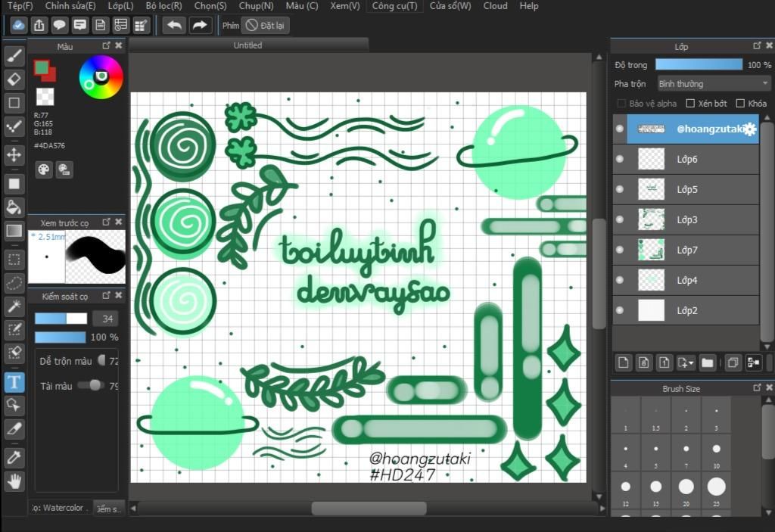This screenshot has height=532, width=775.
Task: Click the Dễ trộn màu slider knob
Action: (x=101, y=360)
